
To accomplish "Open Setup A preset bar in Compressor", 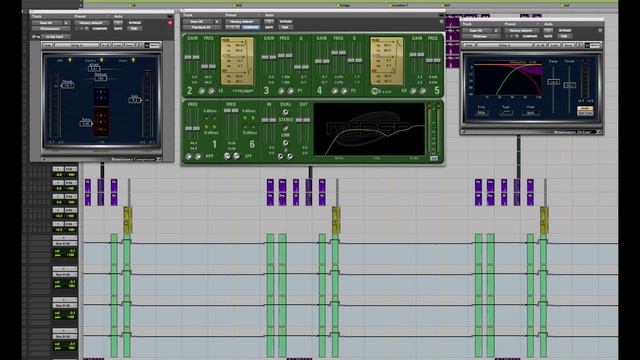I will pos(76,45).
